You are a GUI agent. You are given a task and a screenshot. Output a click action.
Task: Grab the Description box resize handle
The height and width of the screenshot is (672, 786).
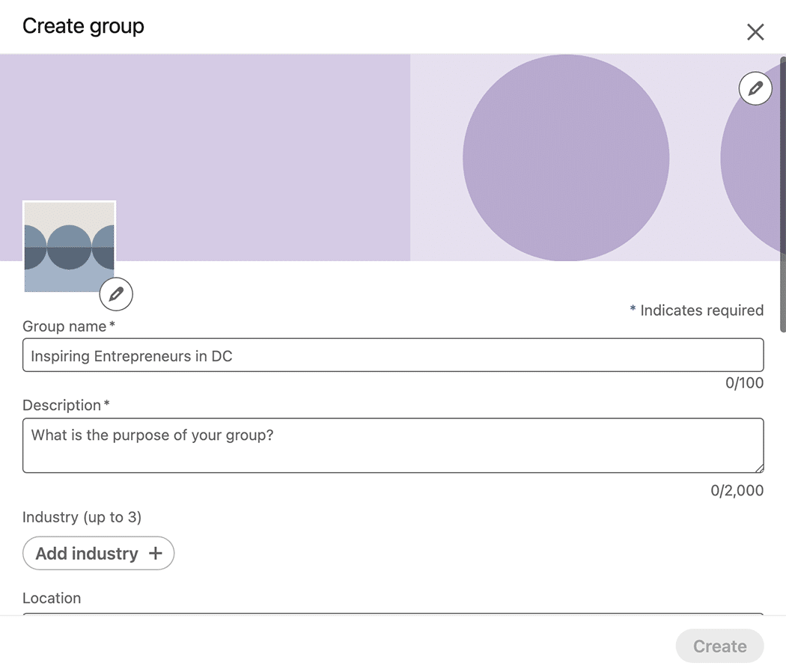click(x=759, y=468)
